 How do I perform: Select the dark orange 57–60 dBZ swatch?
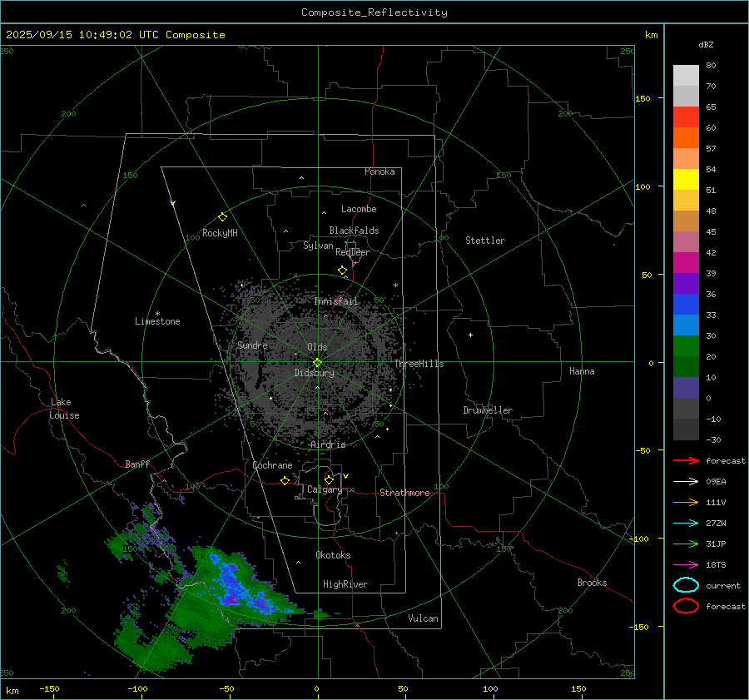click(686, 138)
